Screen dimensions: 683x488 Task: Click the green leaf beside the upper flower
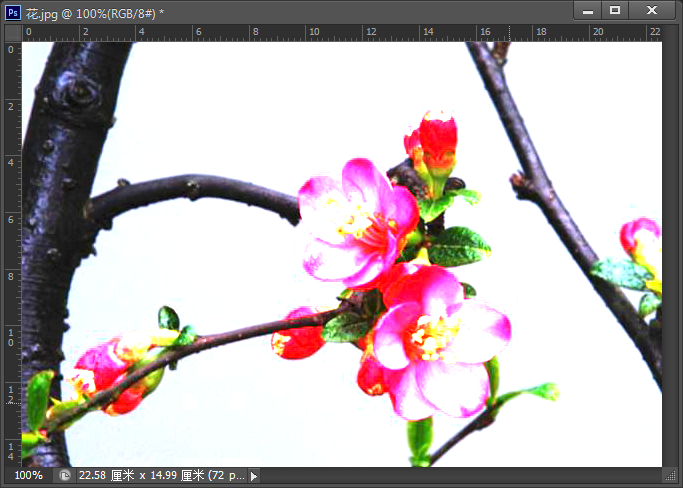coord(458,245)
